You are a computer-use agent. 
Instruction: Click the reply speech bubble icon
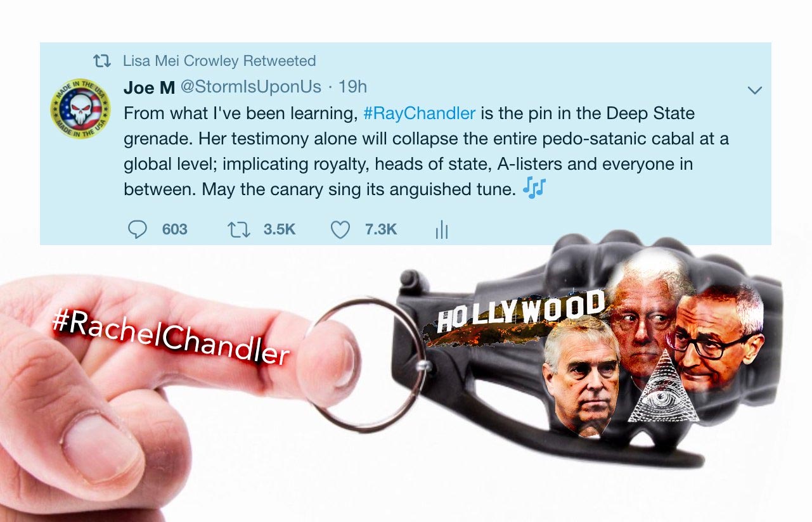pyautogui.click(x=138, y=229)
